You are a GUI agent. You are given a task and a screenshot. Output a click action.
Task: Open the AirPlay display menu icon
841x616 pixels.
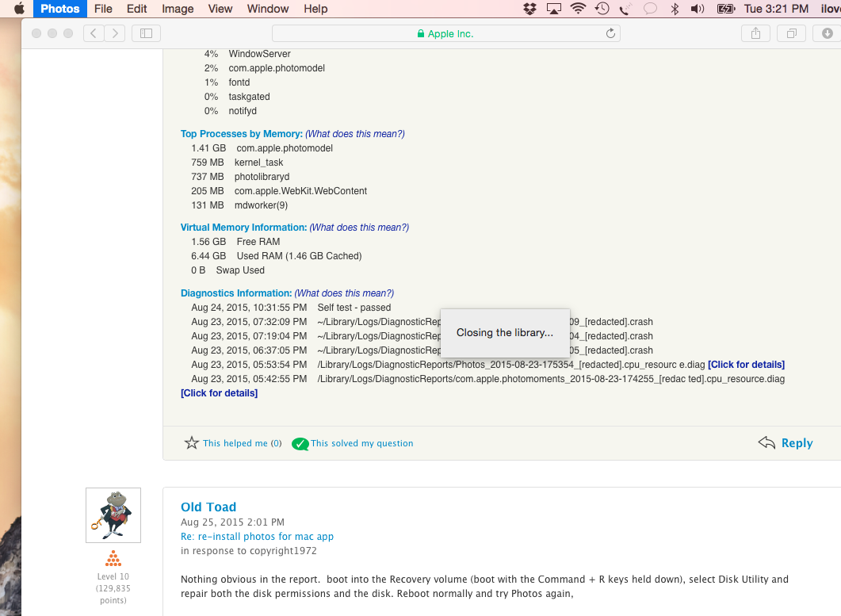coord(553,9)
